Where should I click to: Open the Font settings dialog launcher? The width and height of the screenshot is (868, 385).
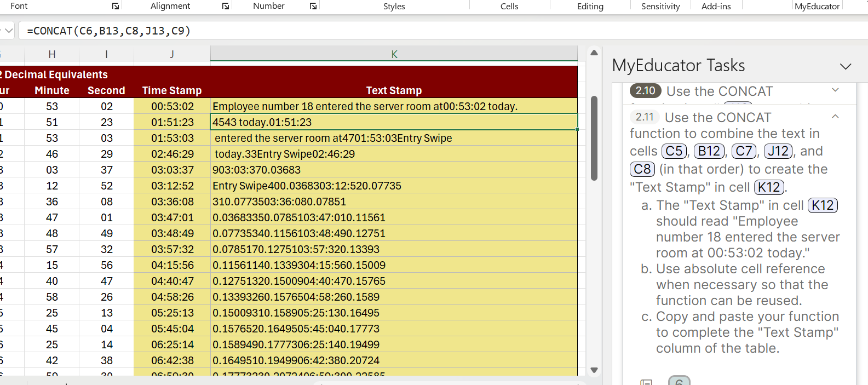116,6
